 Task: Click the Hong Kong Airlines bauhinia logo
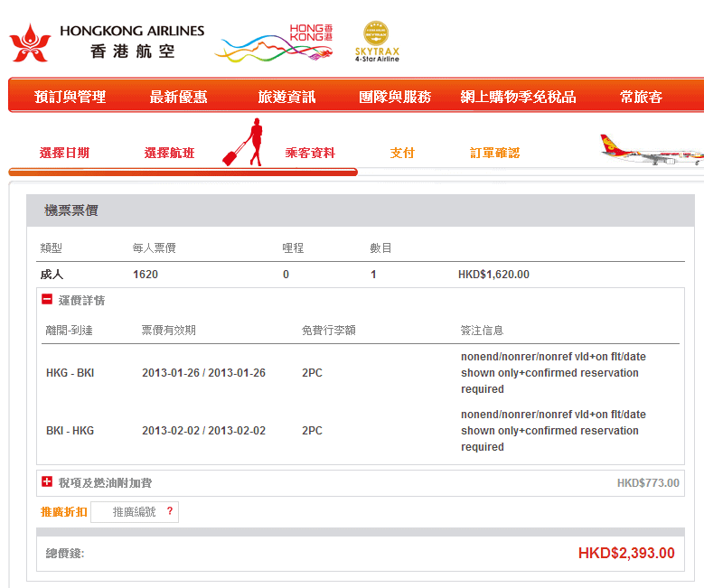point(30,42)
